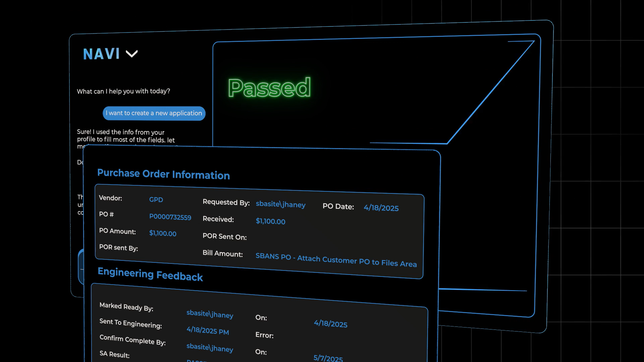Screen dimensions: 644x362
Task: Expand the NAVI dropdown chevron
Action: point(131,54)
